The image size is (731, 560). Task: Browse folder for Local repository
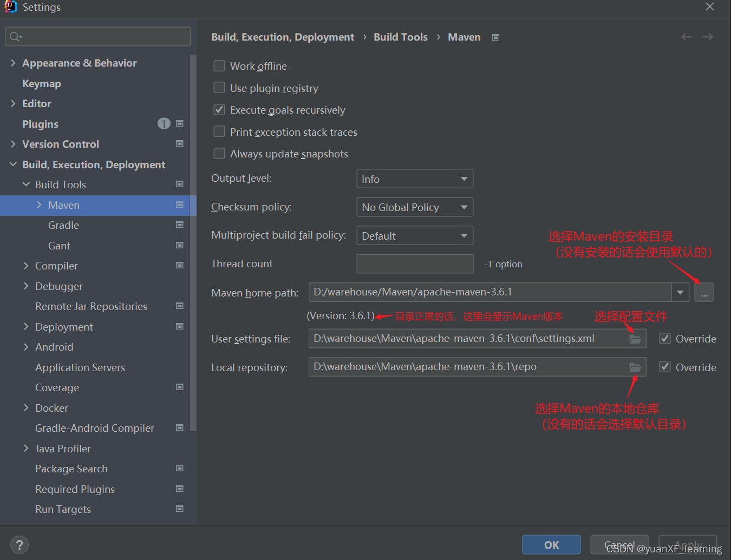[635, 367]
